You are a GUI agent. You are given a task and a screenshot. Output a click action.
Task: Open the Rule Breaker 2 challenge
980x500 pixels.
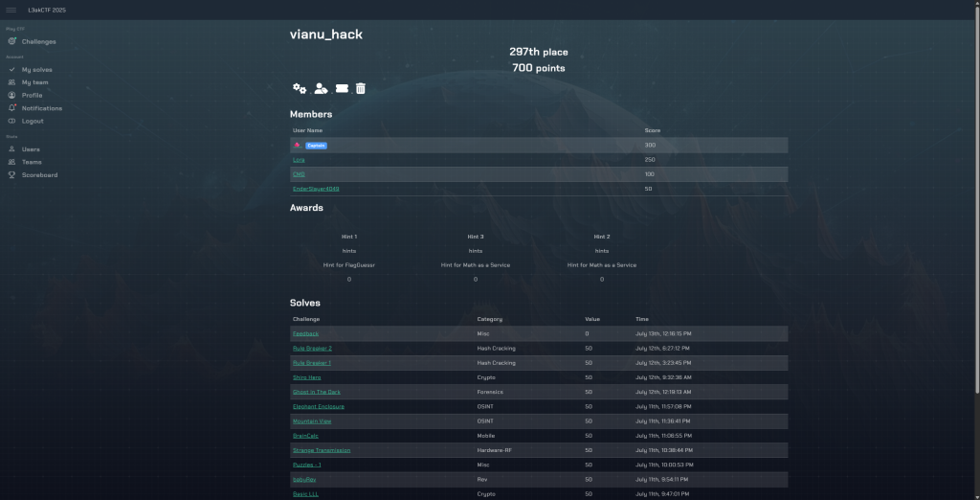point(312,349)
